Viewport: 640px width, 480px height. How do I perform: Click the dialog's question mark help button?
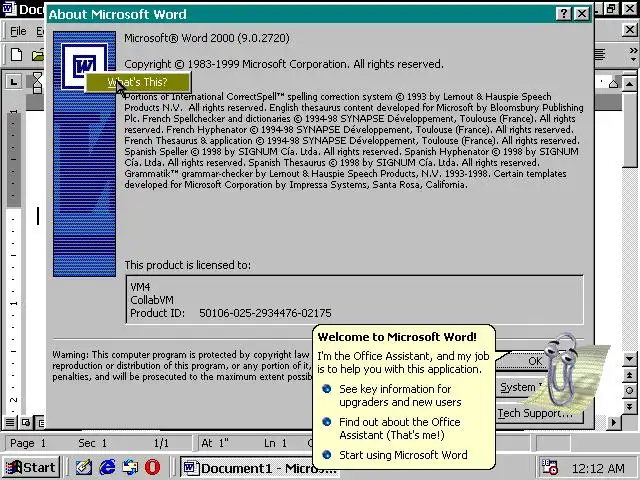[563, 14]
